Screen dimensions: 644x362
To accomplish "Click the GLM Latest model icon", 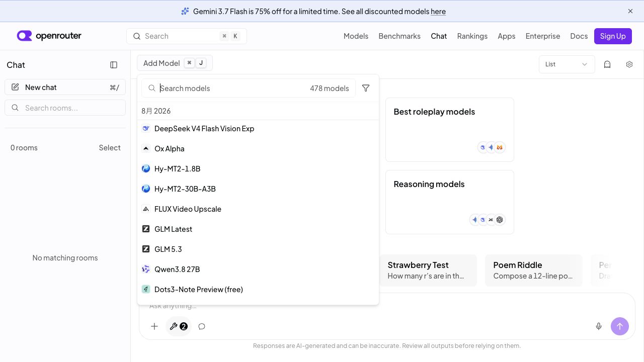I will pos(146,229).
